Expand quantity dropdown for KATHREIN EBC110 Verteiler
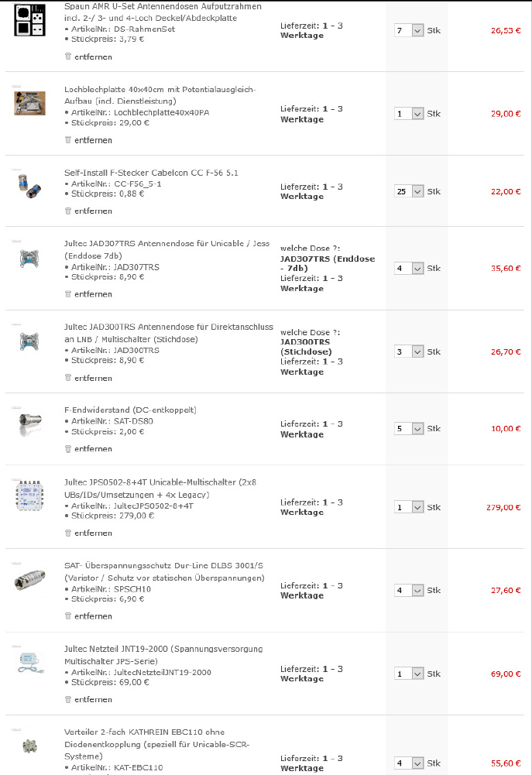This screenshot has width=532, height=775. point(409,763)
